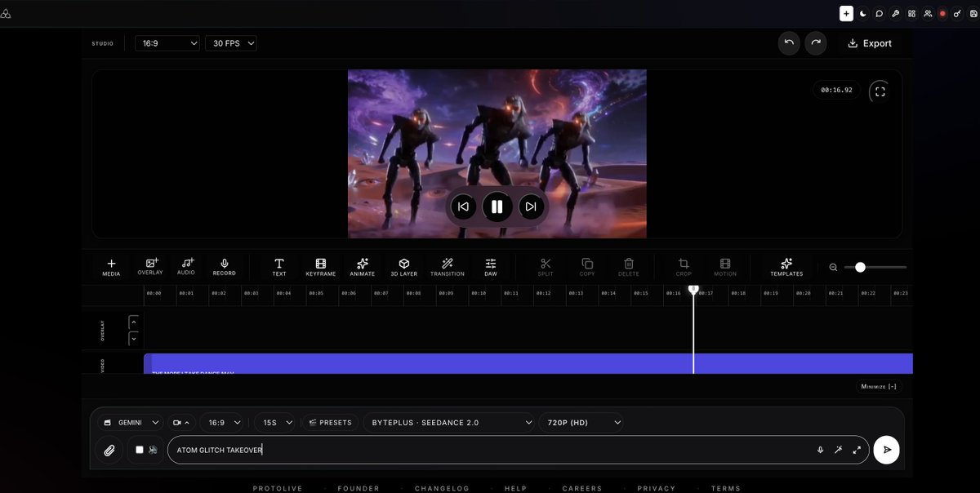Expand the video camera mode selector
Screen dimensions: 980x493
click(x=181, y=423)
